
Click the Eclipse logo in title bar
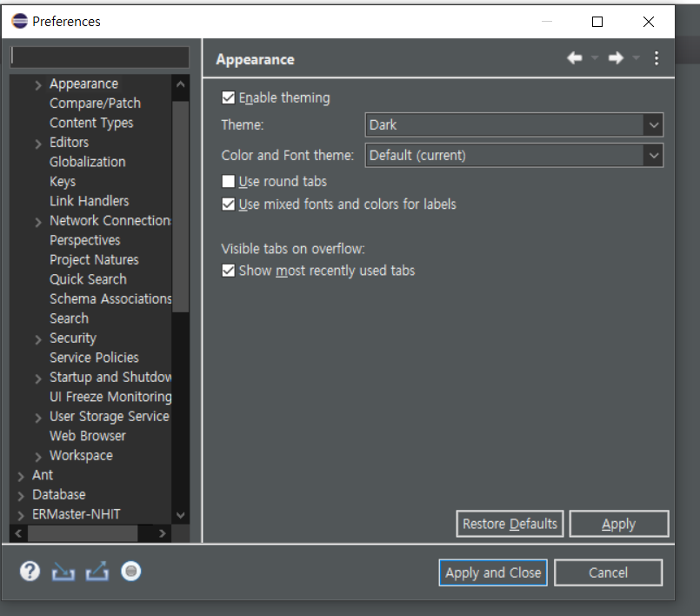[20, 21]
